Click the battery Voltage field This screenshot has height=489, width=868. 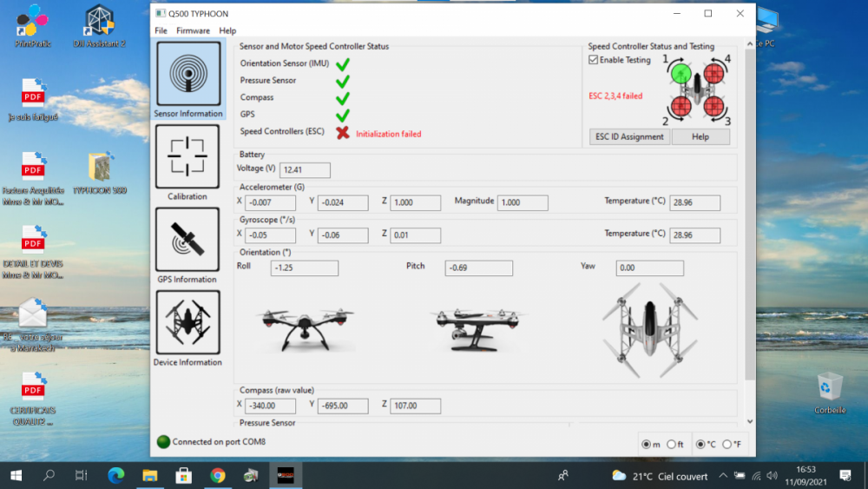tap(305, 170)
